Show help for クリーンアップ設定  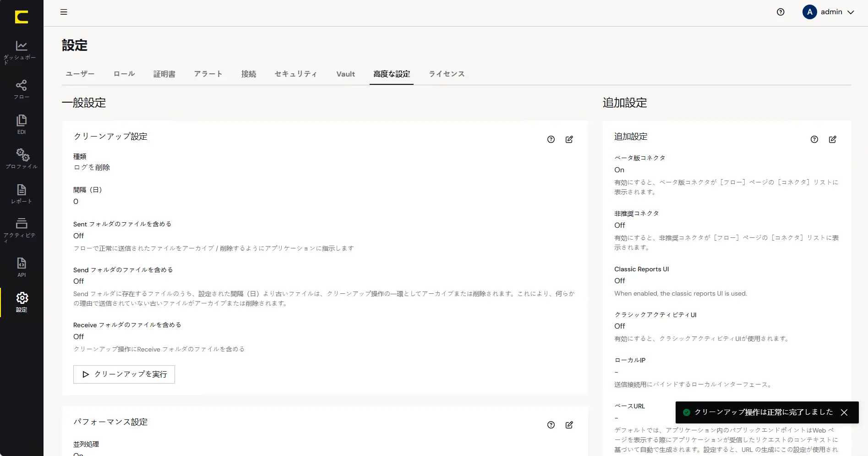point(551,139)
